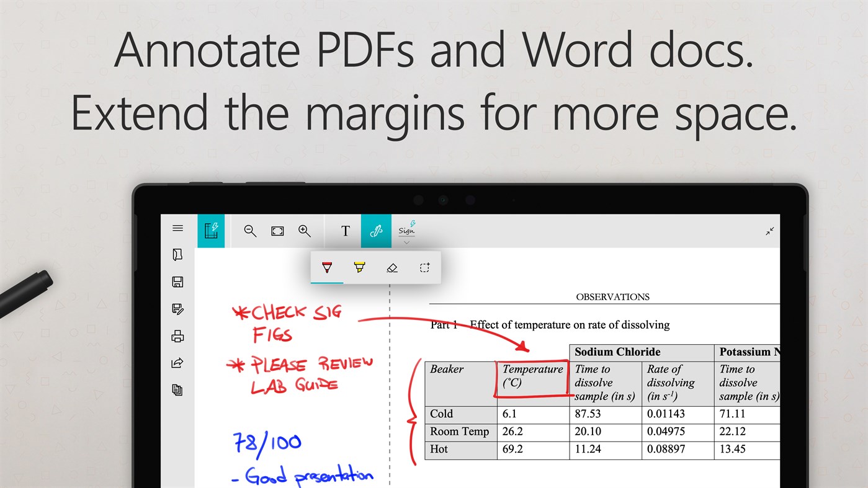Activate the lasso selection tool
Image resolution: width=868 pixels, height=488 pixels.
[424, 267]
